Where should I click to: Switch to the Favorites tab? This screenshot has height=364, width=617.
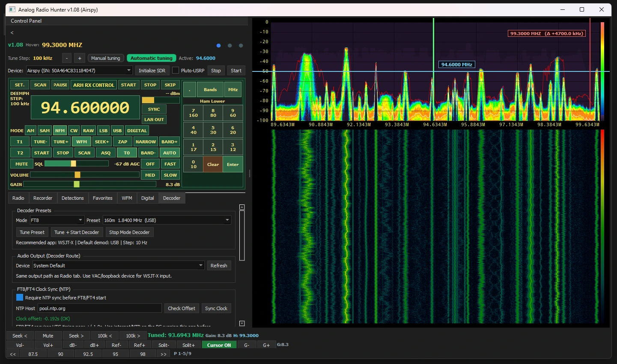coord(102,198)
